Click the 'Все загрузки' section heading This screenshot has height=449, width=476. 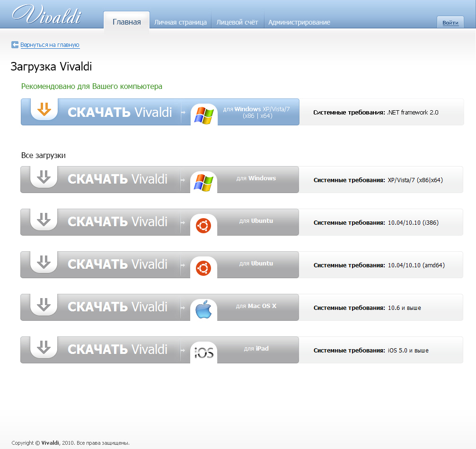point(44,156)
